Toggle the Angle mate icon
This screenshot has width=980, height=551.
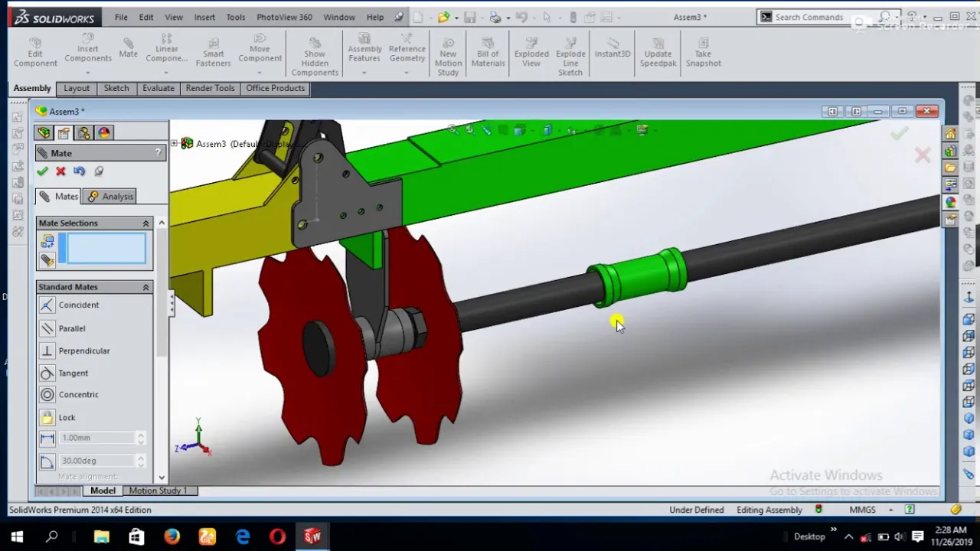47,461
